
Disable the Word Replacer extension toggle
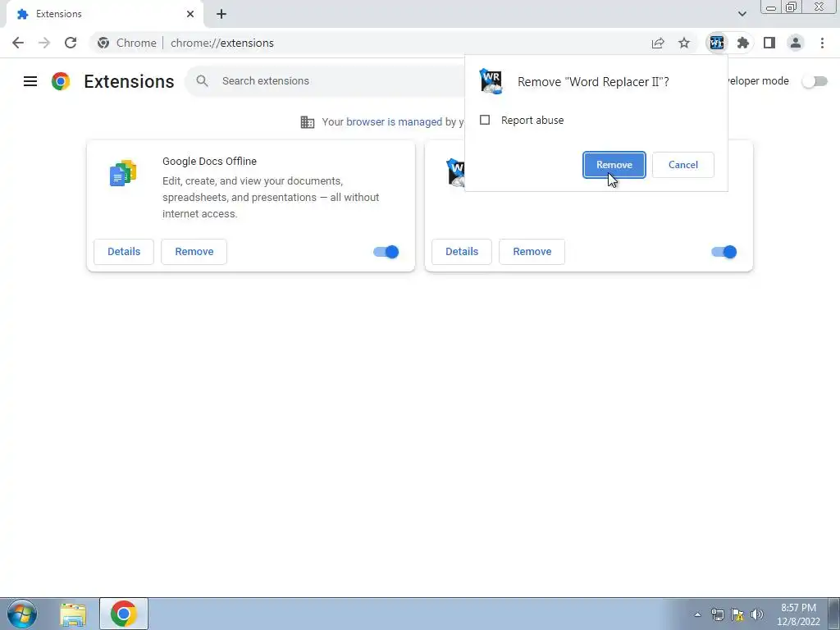[724, 252]
